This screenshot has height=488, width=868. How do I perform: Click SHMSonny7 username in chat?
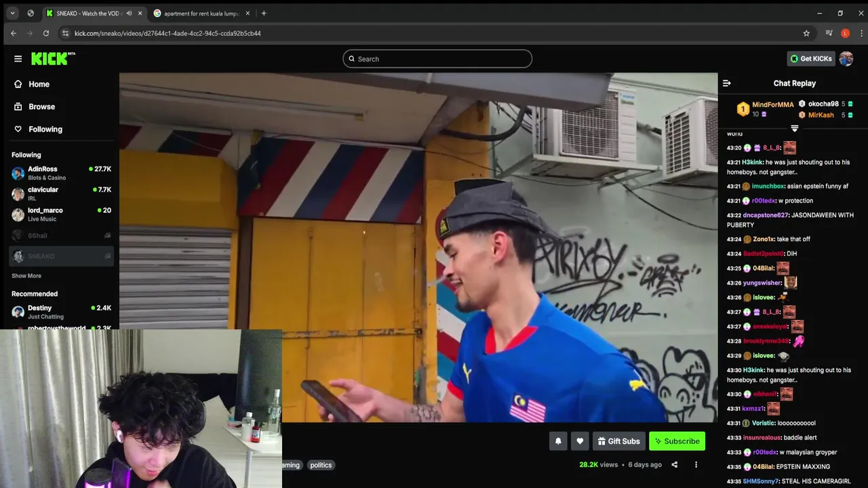[x=761, y=482]
